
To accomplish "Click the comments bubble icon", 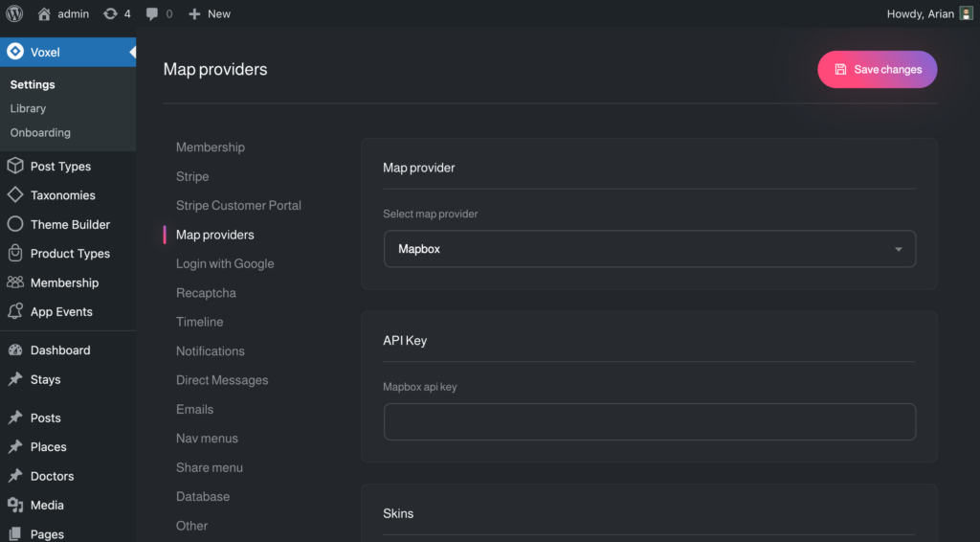I will point(152,13).
